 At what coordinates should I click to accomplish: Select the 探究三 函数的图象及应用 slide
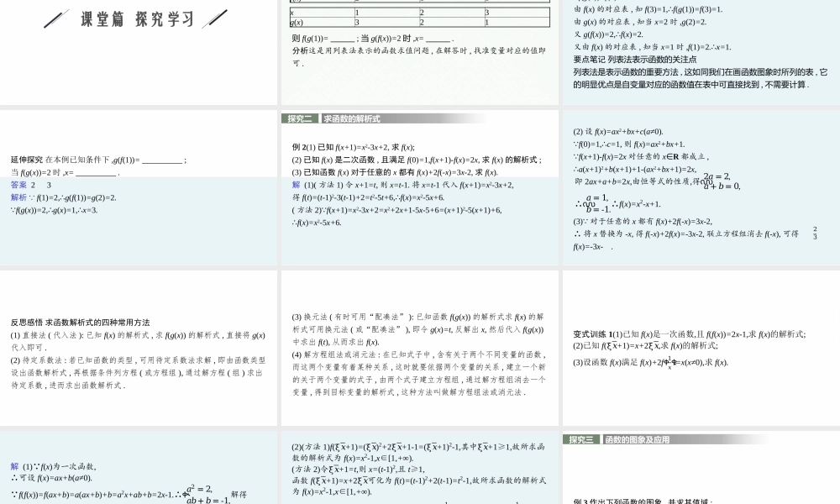[701, 468]
